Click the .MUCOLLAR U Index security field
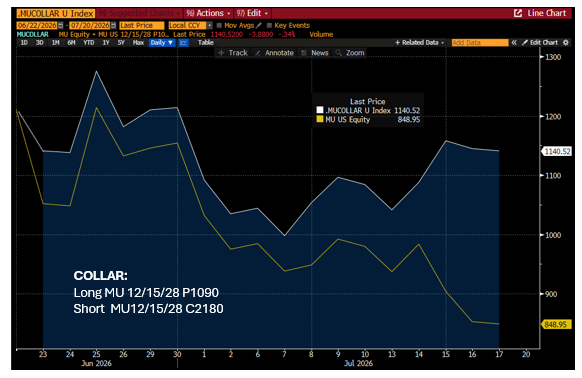This screenshot has width=582, height=378. coord(56,13)
